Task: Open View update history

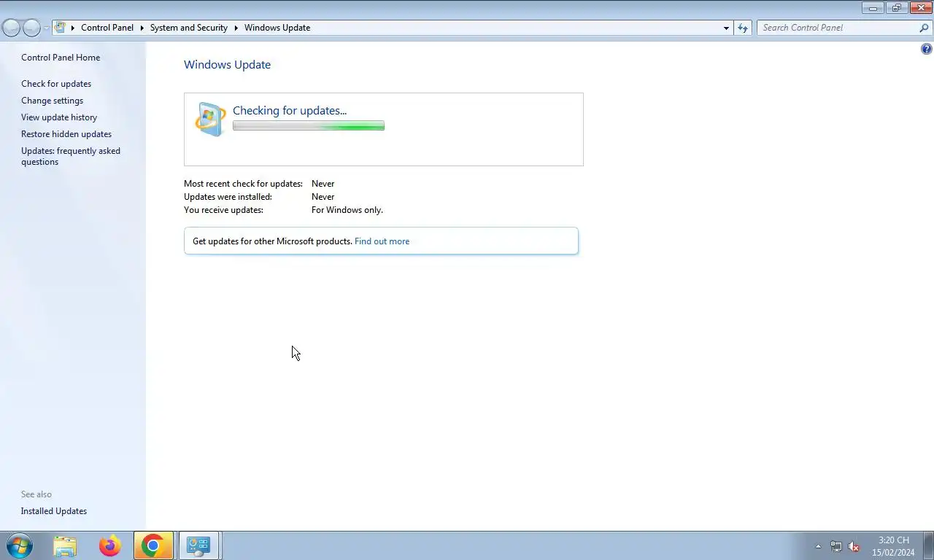Action: [x=59, y=117]
